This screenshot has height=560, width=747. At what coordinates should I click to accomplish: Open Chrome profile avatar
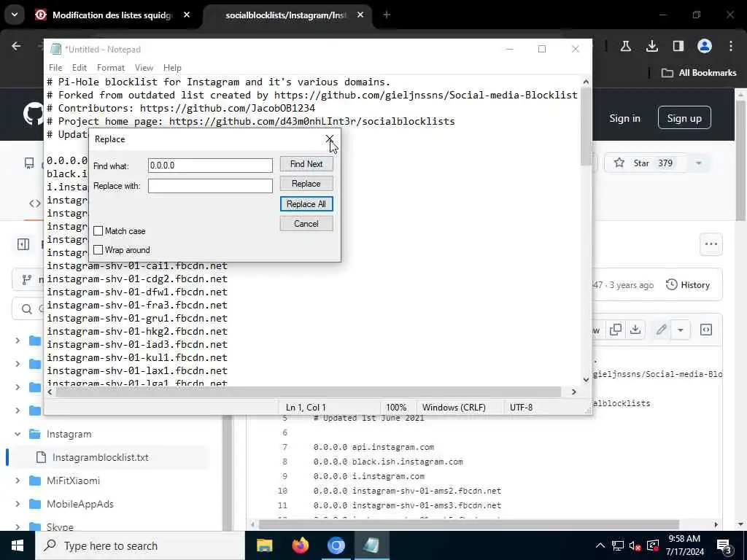705,46
